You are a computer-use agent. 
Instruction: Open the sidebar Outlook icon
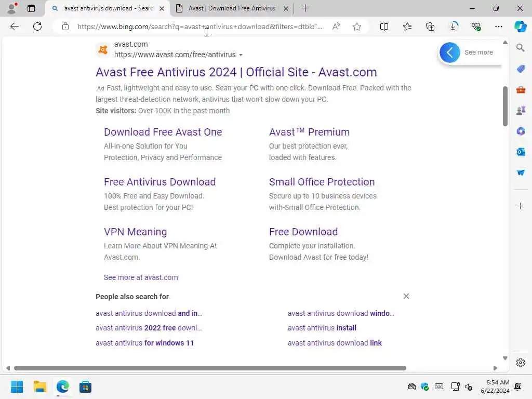point(521,152)
